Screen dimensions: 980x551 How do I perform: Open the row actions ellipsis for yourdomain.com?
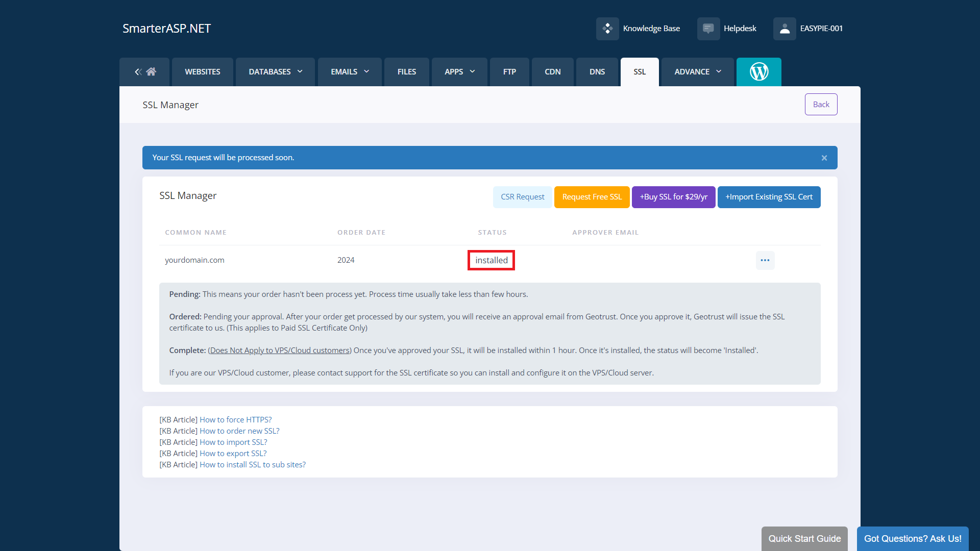(765, 260)
